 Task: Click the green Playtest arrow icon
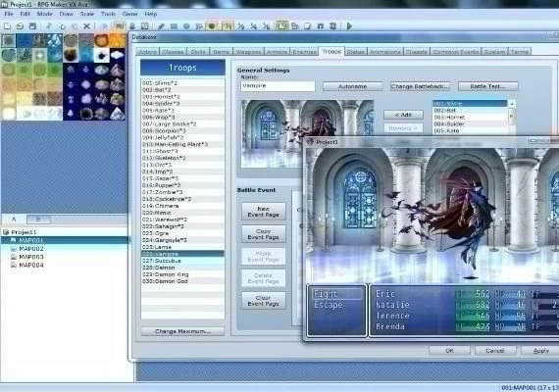[x=349, y=26]
